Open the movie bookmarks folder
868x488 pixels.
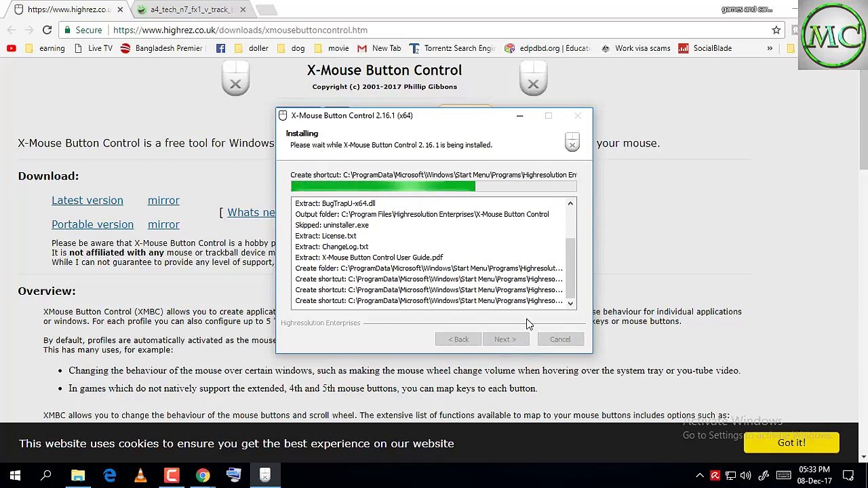click(331, 48)
